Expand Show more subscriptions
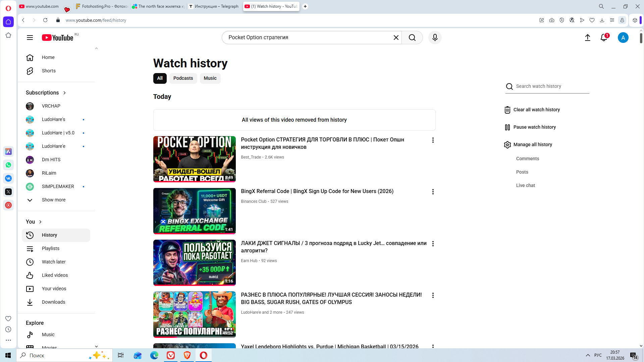The height and width of the screenshot is (362, 644). tap(53, 200)
